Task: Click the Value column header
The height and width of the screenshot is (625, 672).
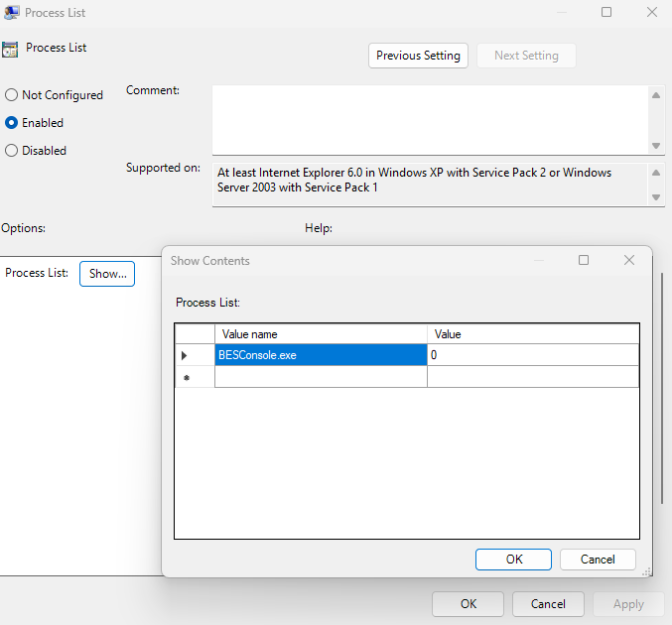Action: [533, 334]
